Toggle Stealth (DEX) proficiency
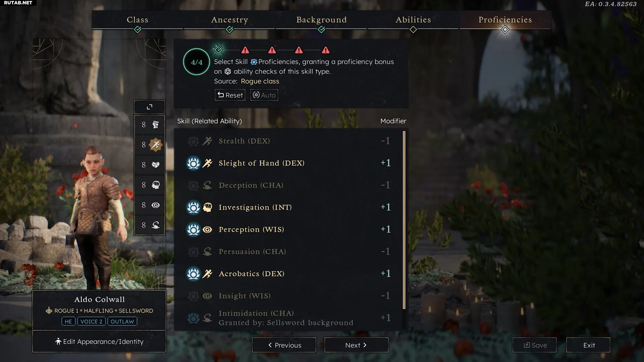The image size is (644, 362). pyautogui.click(x=288, y=141)
